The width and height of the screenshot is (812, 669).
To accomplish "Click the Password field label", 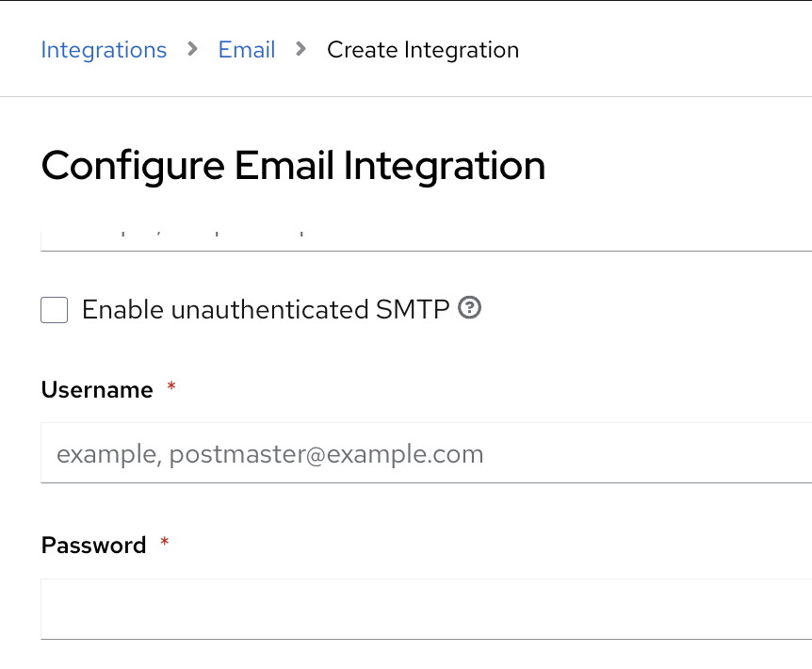I will coord(94,546).
